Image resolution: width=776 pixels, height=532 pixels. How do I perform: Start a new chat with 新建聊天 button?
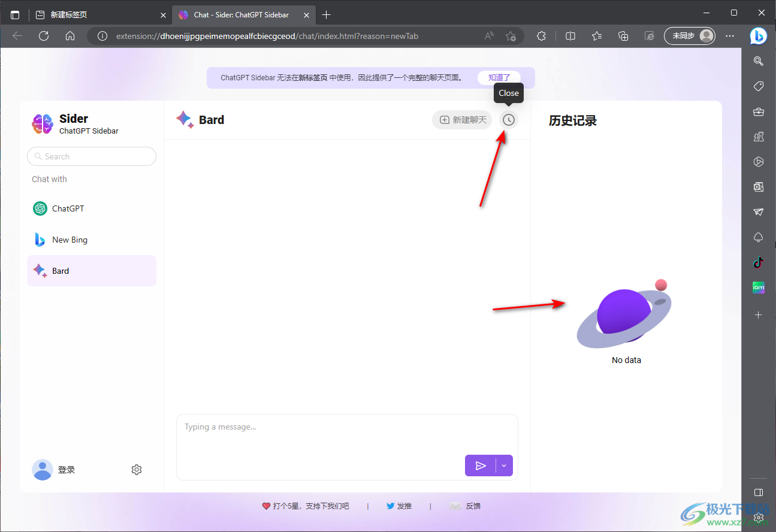[462, 120]
